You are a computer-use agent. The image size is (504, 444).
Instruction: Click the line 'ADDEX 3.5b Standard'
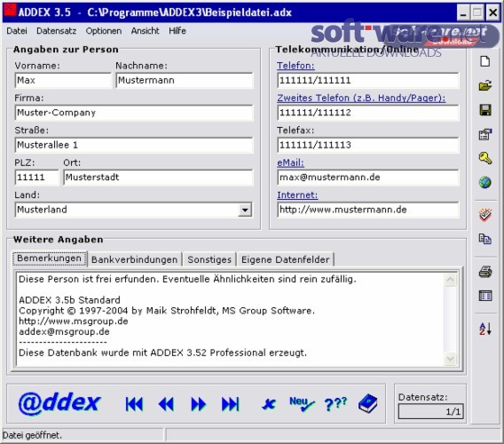pos(69,300)
